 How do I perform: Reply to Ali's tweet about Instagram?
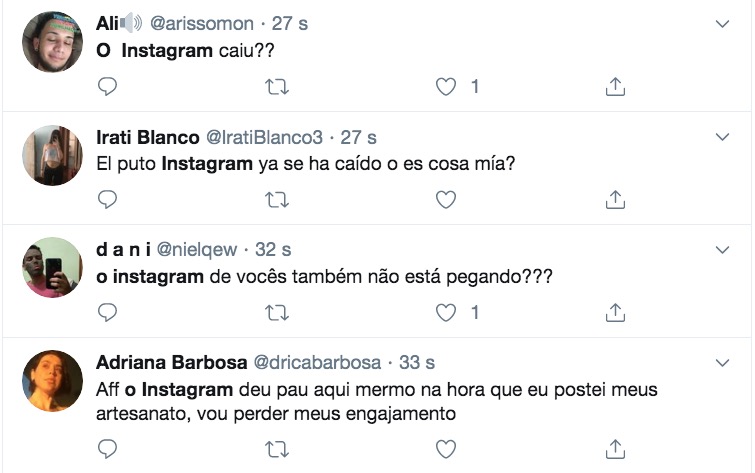[107, 87]
